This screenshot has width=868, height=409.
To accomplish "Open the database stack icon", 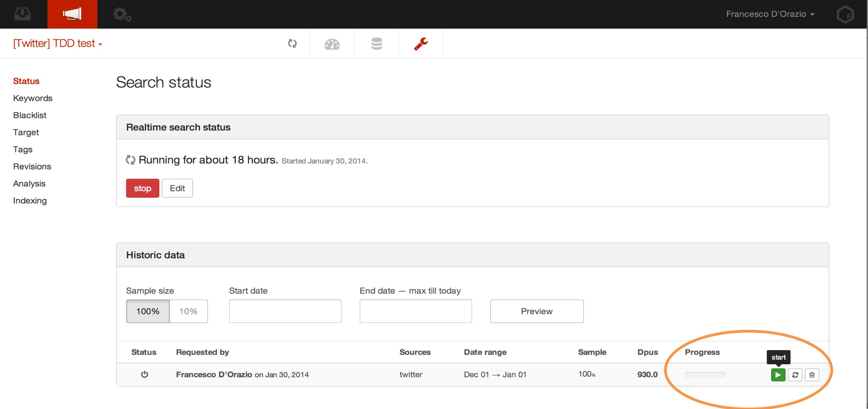I will [x=376, y=44].
